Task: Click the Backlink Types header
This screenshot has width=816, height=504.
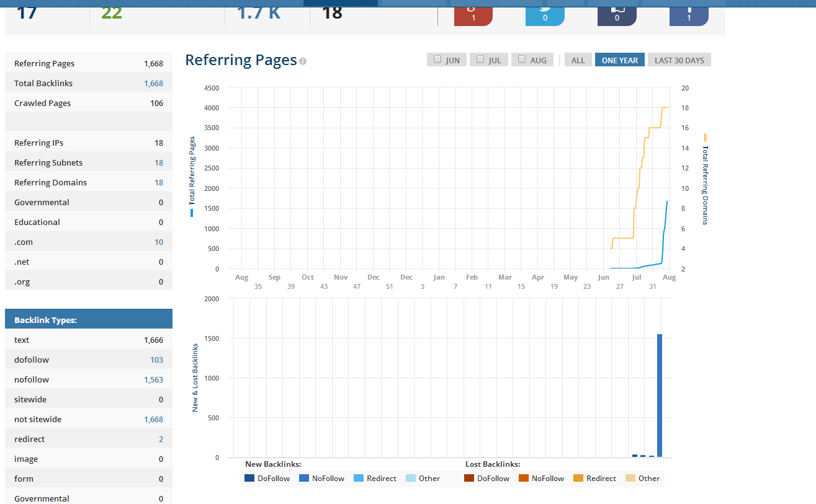Action: [x=89, y=320]
